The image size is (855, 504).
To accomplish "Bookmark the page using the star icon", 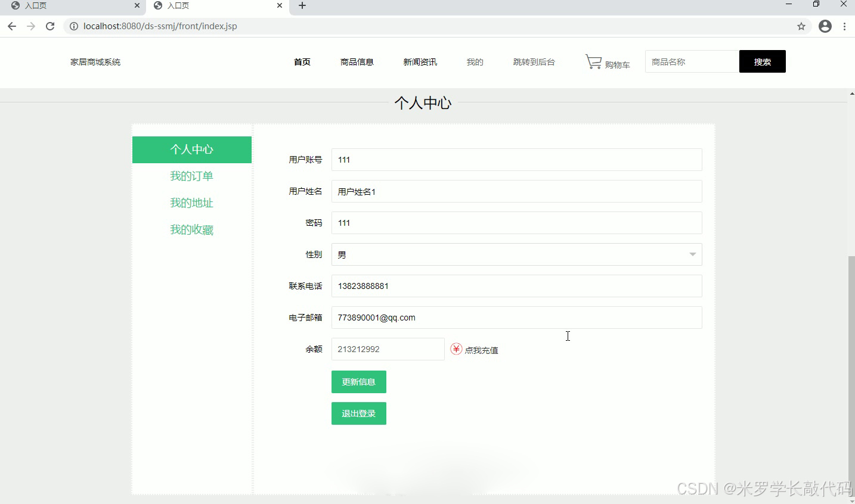I will pos(801,26).
